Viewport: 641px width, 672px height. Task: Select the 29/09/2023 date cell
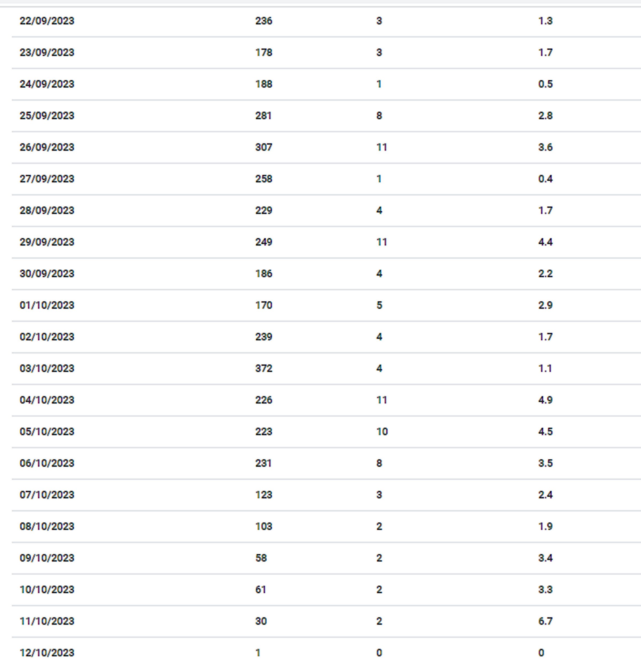click(47, 242)
